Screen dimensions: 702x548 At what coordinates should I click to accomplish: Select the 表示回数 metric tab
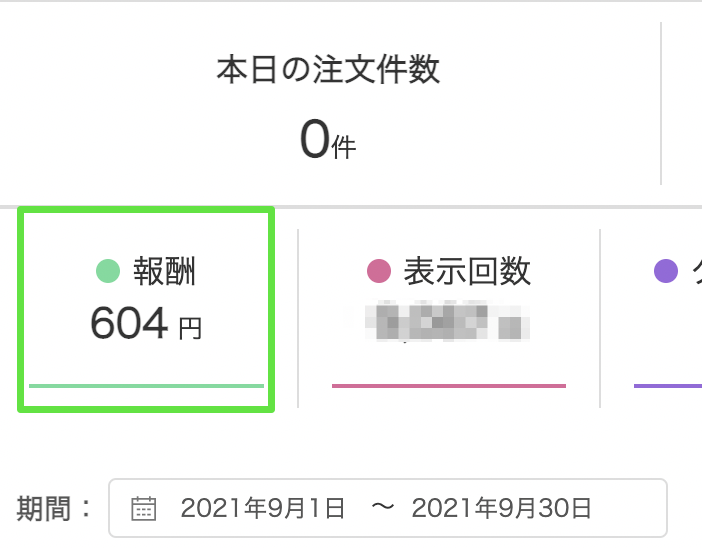pyautogui.click(x=449, y=318)
